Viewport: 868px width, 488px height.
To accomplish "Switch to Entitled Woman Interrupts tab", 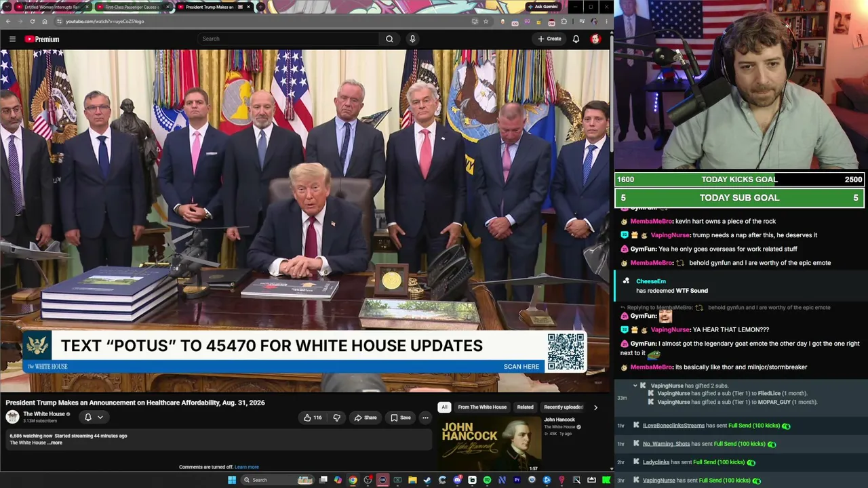I will click(52, 7).
